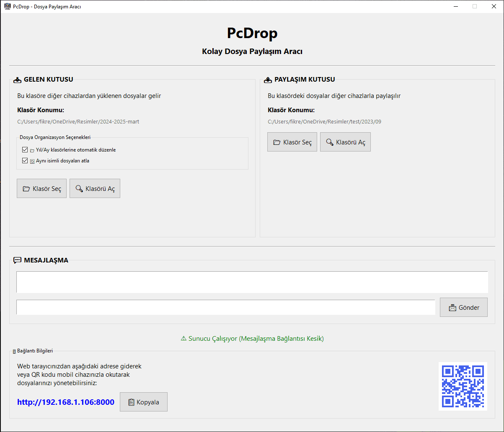This screenshot has height=432, width=504.
Task: Click the PcDrop icon in the title bar
Action: pos(7,6)
